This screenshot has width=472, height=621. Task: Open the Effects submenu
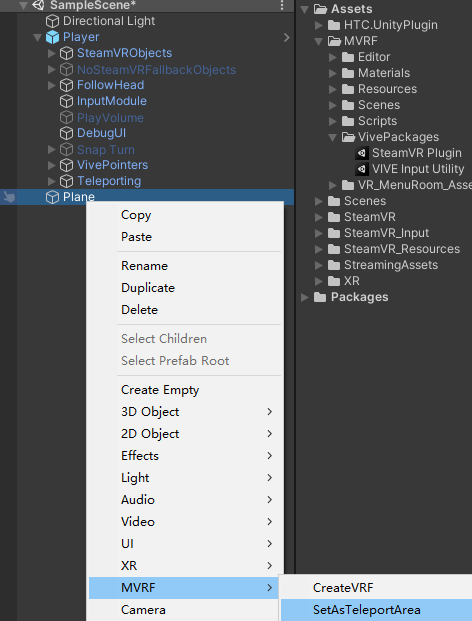pyautogui.click(x=186, y=456)
